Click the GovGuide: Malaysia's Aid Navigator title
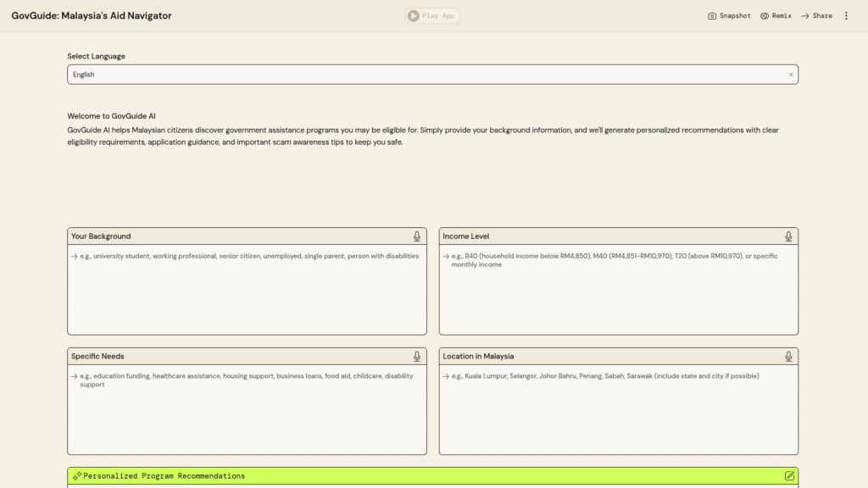This screenshot has width=868, height=488. click(92, 15)
